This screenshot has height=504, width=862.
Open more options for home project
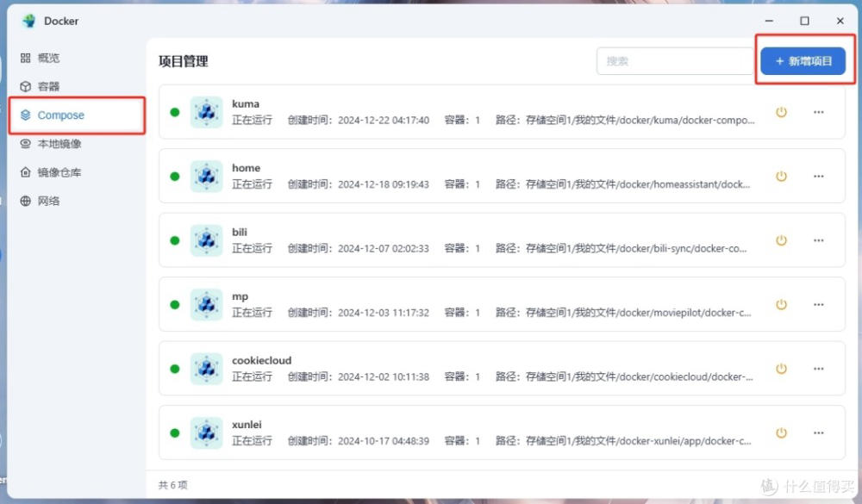[819, 177]
